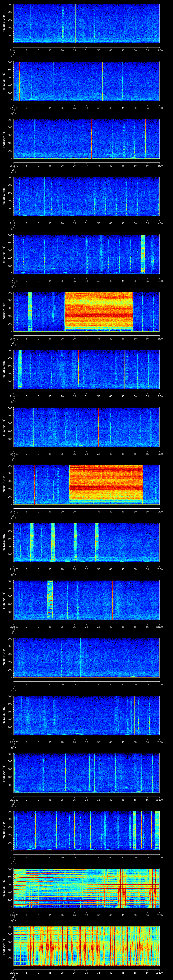Screen dimensions: 173x980
Task: Click the 2:26:00 start time label
Action: pos(14,972)
